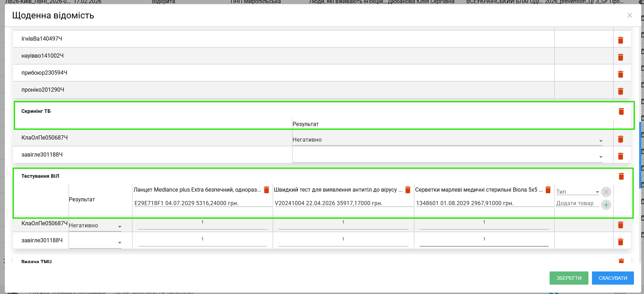Open the Тип dropdown
The height and width of the screenshot is (294, 644).
578,192
